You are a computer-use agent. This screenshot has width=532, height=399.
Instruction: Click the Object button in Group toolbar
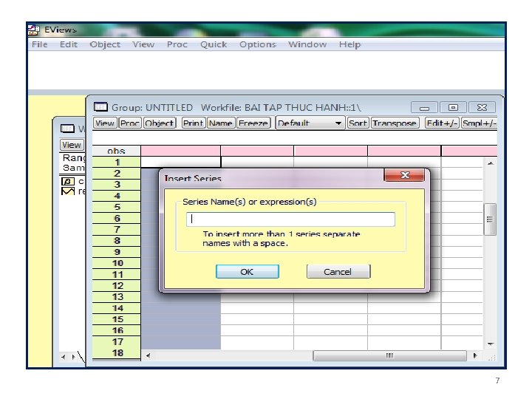click(x=160, y=123)
